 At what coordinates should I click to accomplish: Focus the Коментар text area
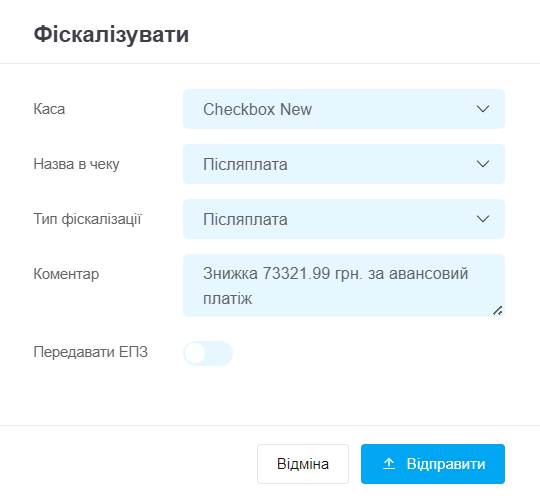tap(344, 285)
